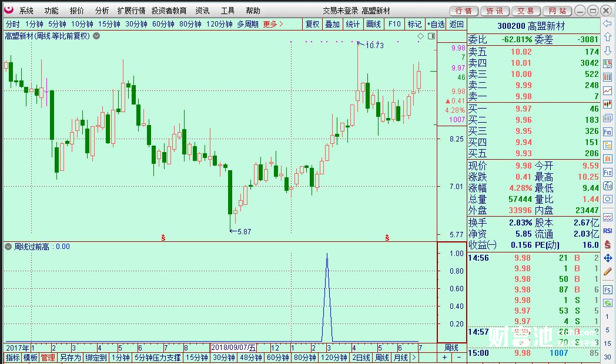616x364 pixels.
Task: Click the left red S marker on chart
Action: (163, 237)
